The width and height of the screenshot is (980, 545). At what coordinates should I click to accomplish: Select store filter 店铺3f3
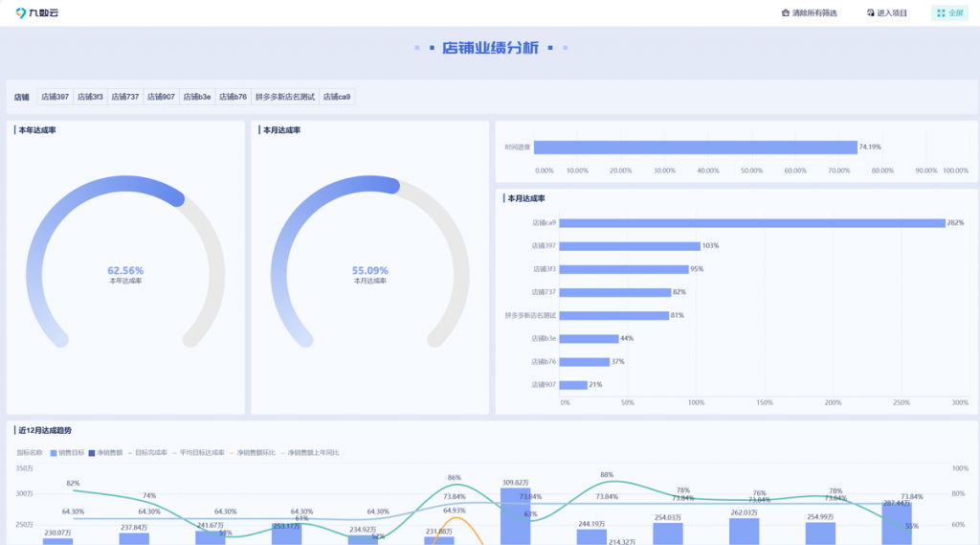click(90, 97)
